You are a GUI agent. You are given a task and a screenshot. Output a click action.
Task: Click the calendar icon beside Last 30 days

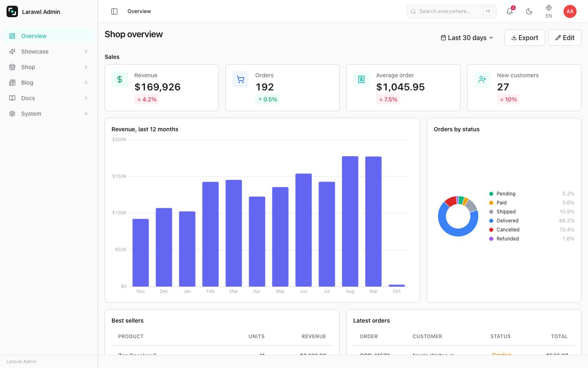tap(443, 38)
